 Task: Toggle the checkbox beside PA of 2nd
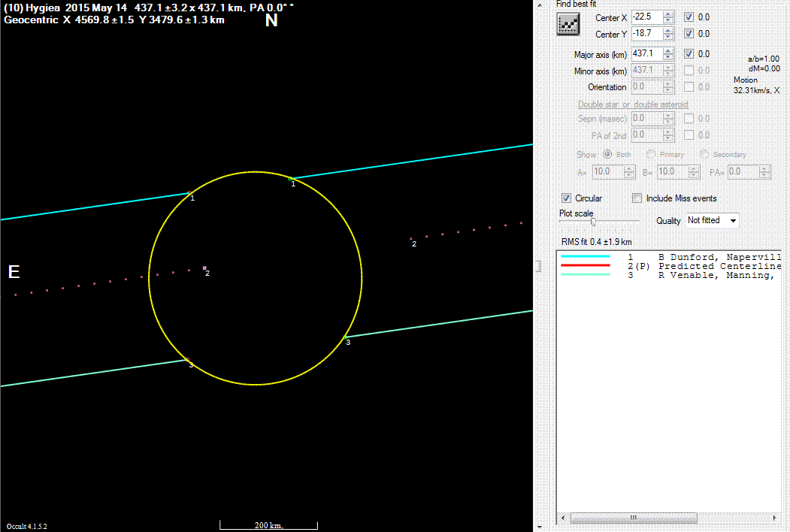pyautogui.click(x=689, y=135)
